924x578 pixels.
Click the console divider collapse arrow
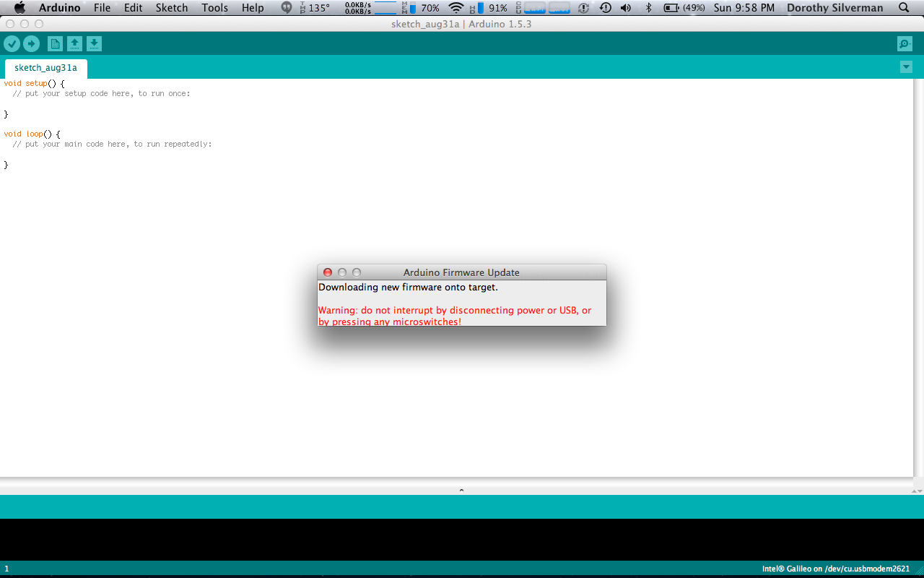click(x=461, y=491)
